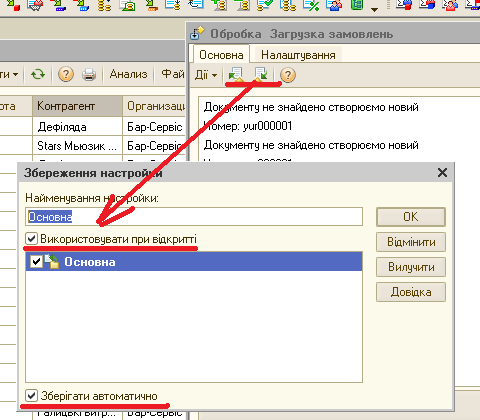Click the Вилучити button

tap(411, 267)
